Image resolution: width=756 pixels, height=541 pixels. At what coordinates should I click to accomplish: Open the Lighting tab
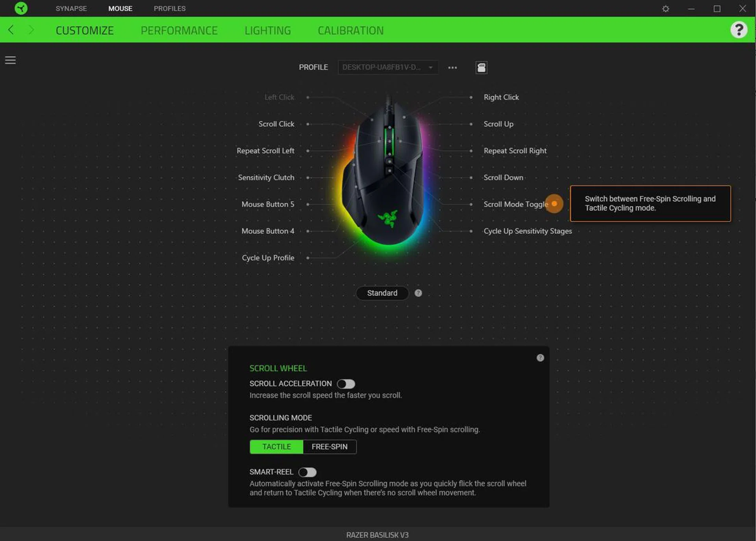267,30
